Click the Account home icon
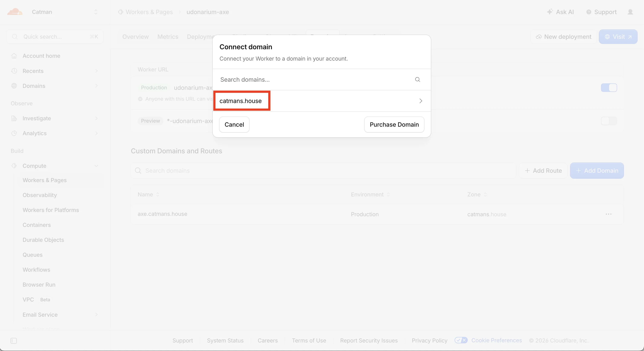Image resolution: width=644 pixels, height=351 pixels. click(x=14, y=56)
